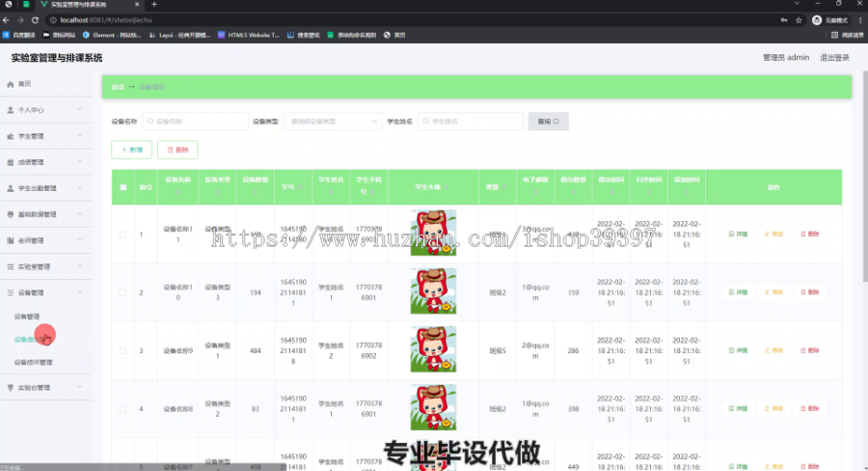Click 首页 in the green breadcrumb
Screen dimensions: 868x471
pos(118,87)
